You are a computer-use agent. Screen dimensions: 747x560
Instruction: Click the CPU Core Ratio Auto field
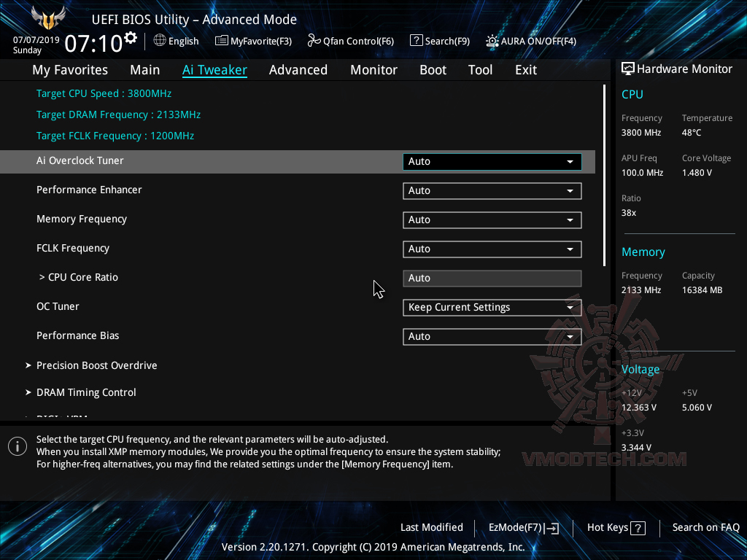click(492, 278)
